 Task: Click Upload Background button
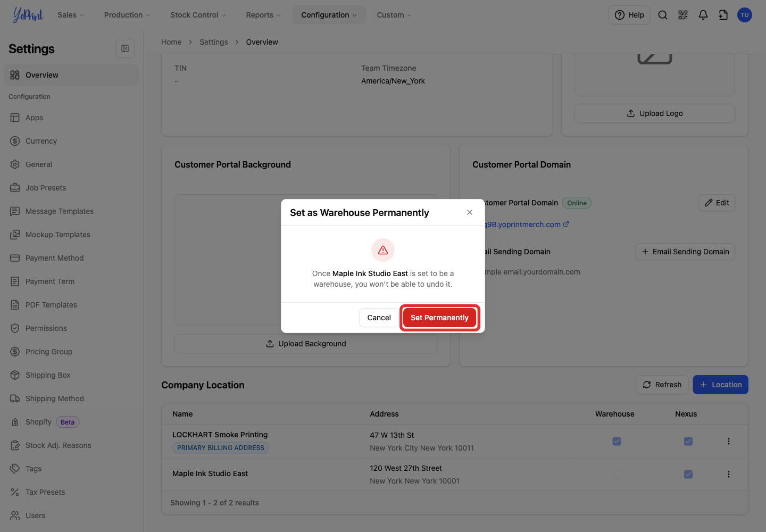[x=306, y=344]
